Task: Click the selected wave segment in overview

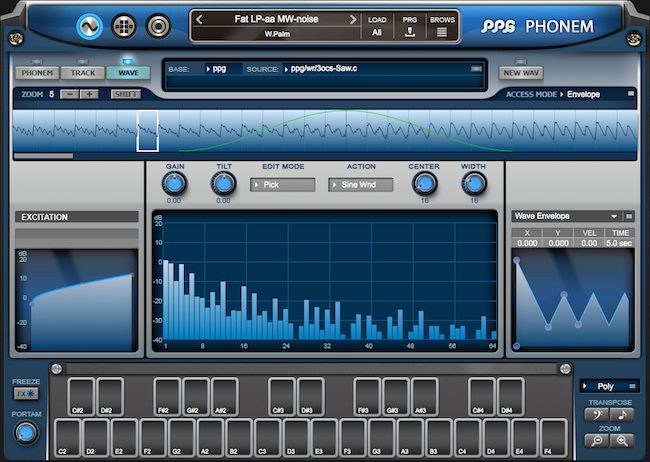Action: click(148, 131)
